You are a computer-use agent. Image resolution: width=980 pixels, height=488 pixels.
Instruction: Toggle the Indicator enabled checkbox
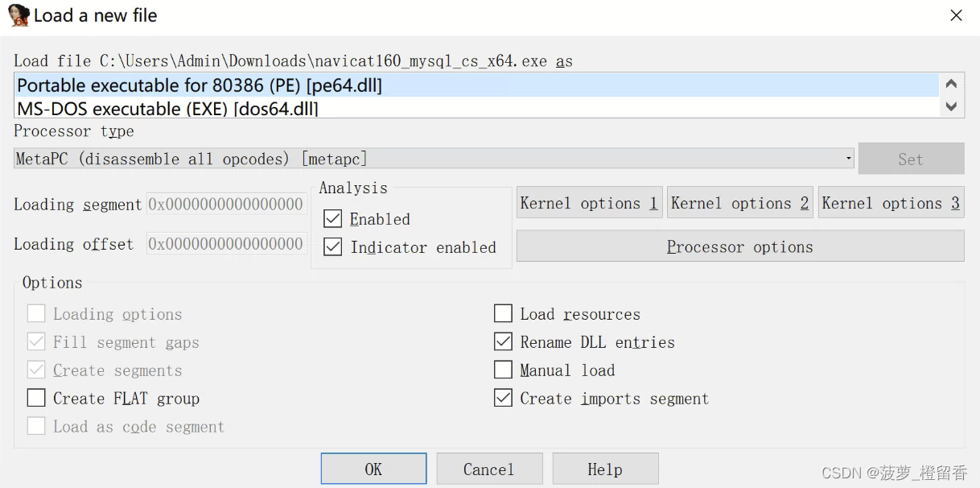click(333, 247)
